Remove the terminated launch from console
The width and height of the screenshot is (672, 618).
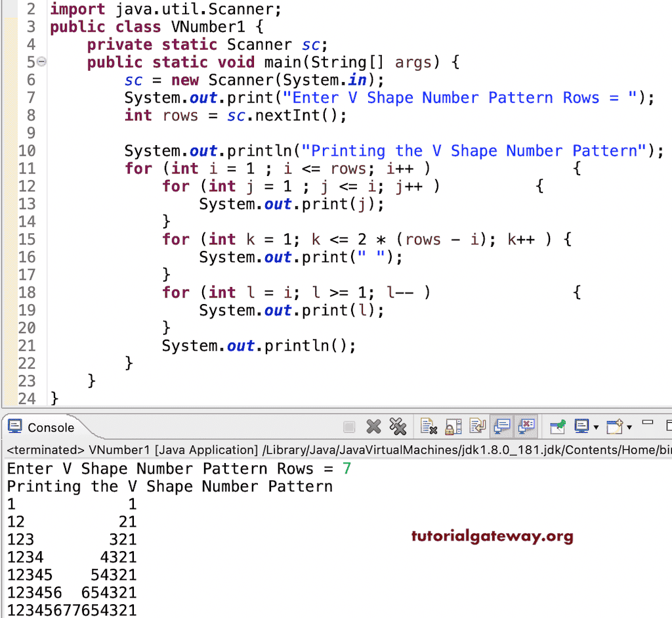(373, 426)
